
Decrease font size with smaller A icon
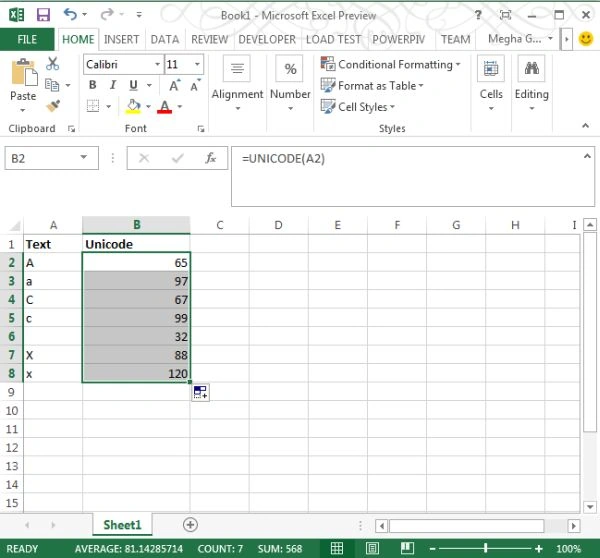click(x=195, y=86)
